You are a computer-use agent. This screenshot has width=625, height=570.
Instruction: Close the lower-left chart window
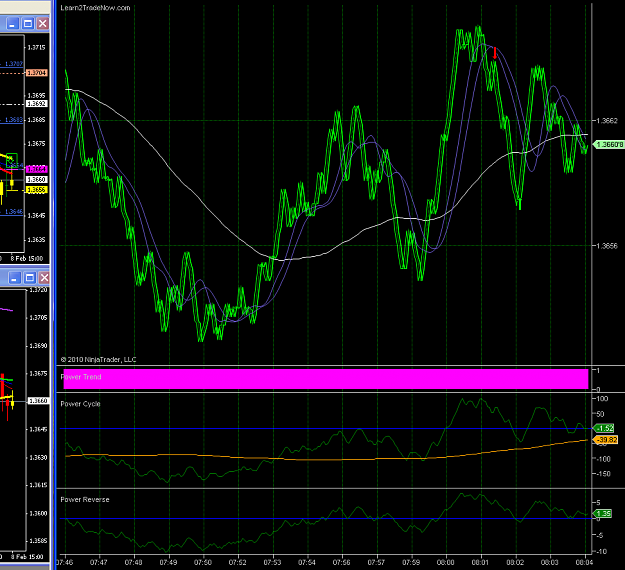tap(44, 277)
